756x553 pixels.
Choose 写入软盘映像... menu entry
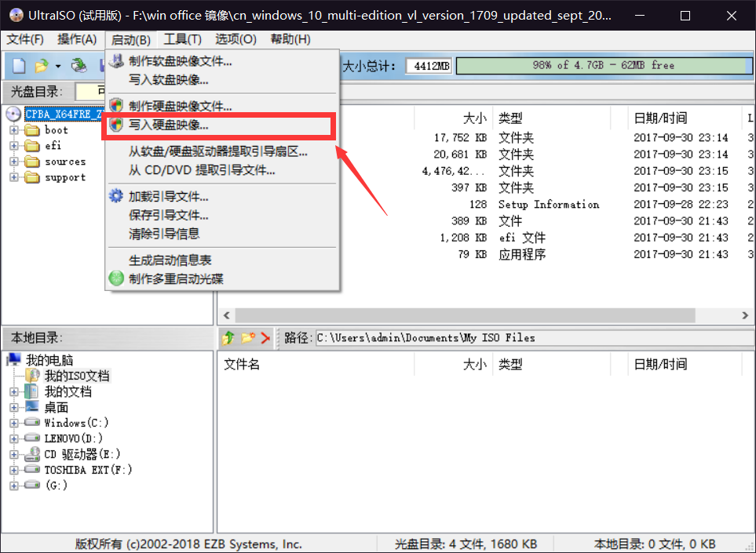point(222,80)
